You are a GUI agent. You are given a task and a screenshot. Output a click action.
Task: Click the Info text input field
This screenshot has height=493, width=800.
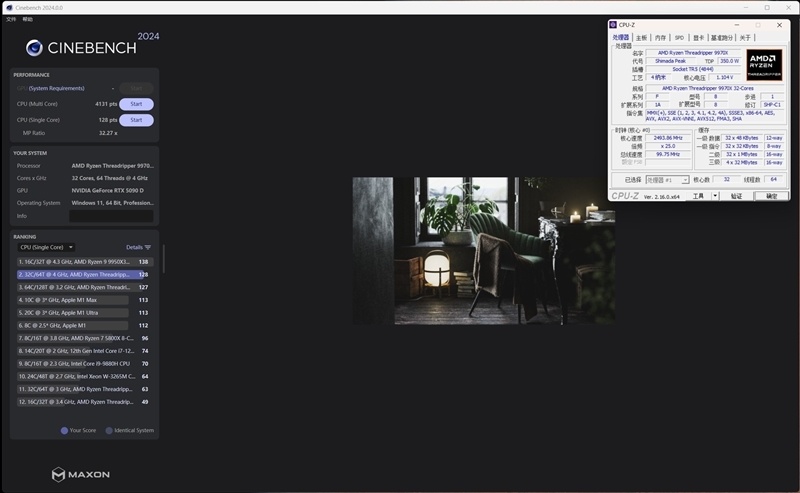[x=111, y=216]
